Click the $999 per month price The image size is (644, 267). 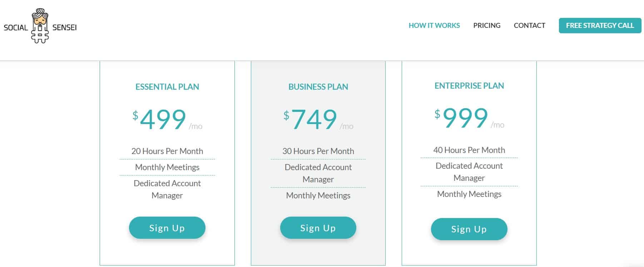coord(469,118)
